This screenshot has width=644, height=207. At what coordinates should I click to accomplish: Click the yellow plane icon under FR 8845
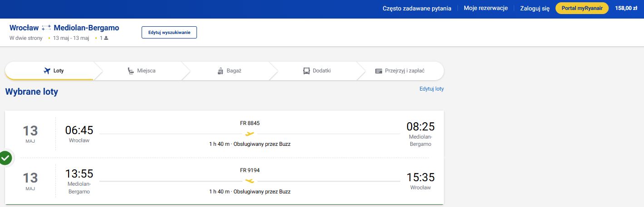click(250, 134)
